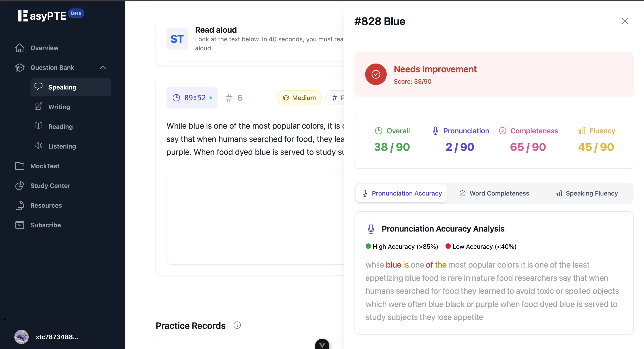
Task: Collapse the Question Bank chevron
Action: pos(103,68)
